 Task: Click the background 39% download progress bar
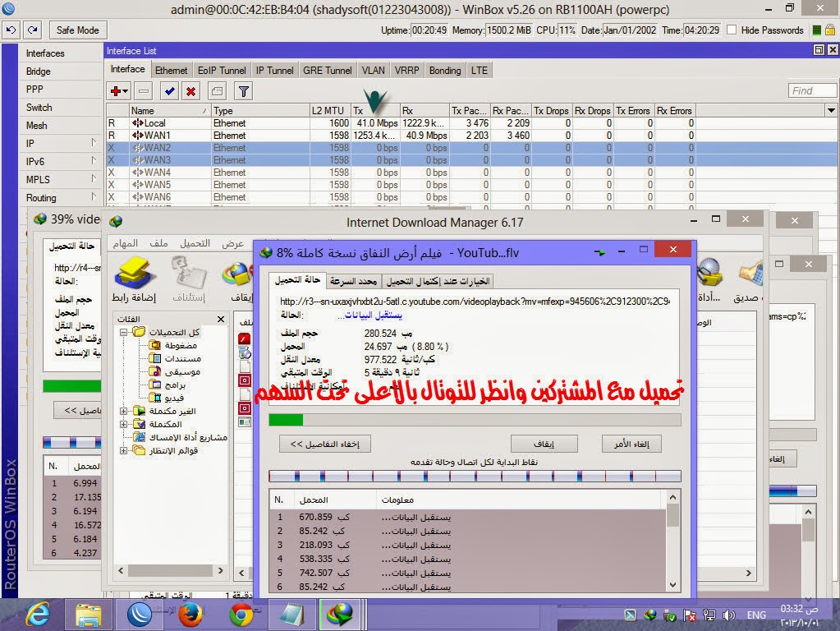click(x=71, y=386)
